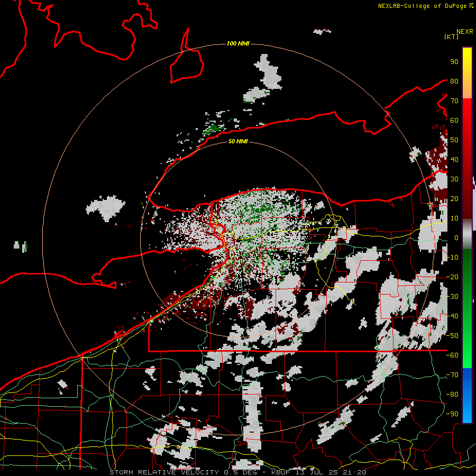Click the [KT] units label
The width and height of the screenshot is (476, 476).
click(x=452, y=36)
